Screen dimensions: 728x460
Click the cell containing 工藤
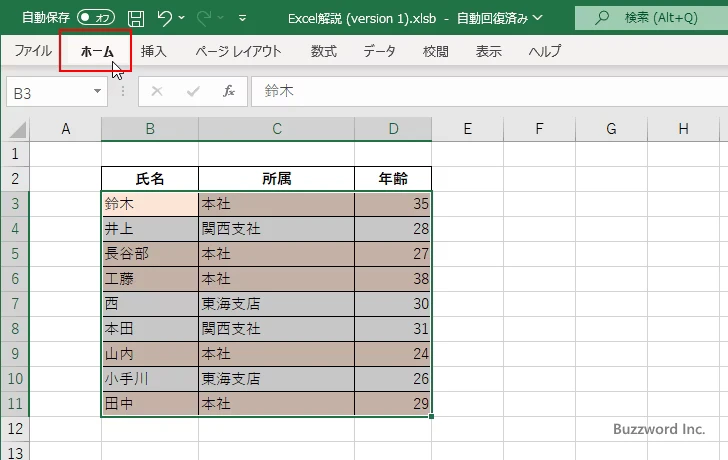tap(150, 279)
